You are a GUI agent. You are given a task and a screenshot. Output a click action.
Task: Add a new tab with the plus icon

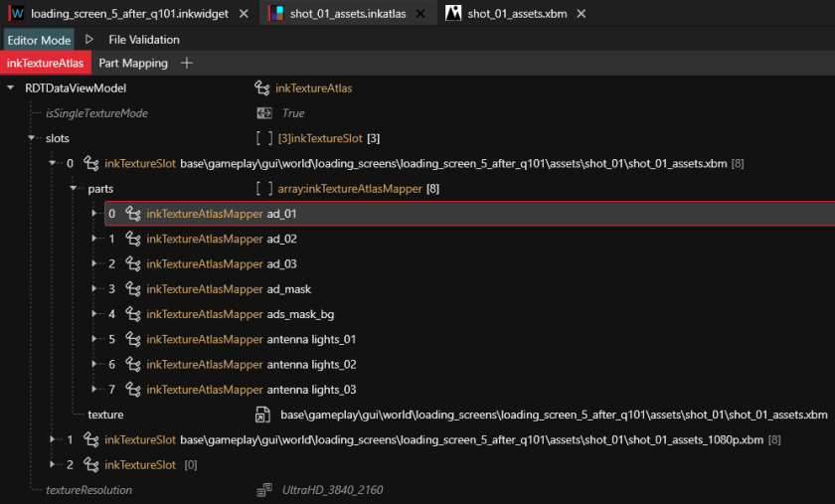[x=187, y=63]
